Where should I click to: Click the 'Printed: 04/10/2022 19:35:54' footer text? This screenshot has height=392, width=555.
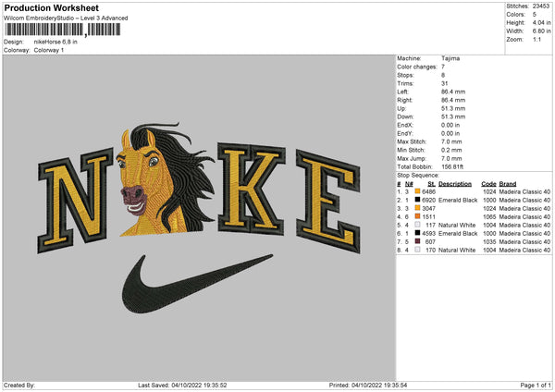368,385
